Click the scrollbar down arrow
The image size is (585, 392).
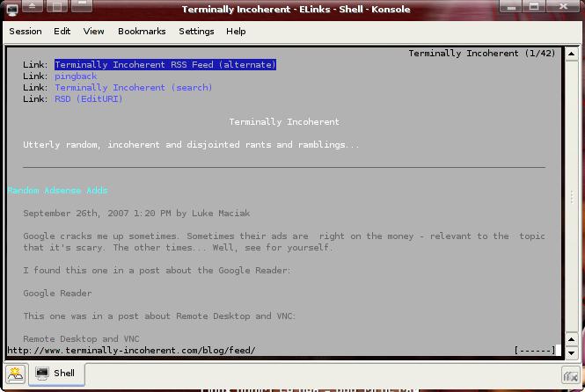[572, 339]
